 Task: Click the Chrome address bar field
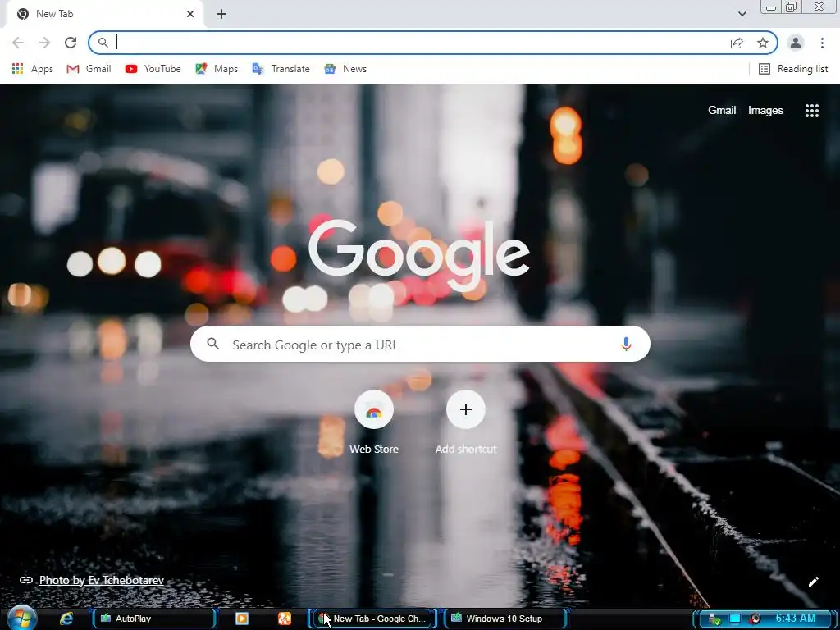point(433,43)
